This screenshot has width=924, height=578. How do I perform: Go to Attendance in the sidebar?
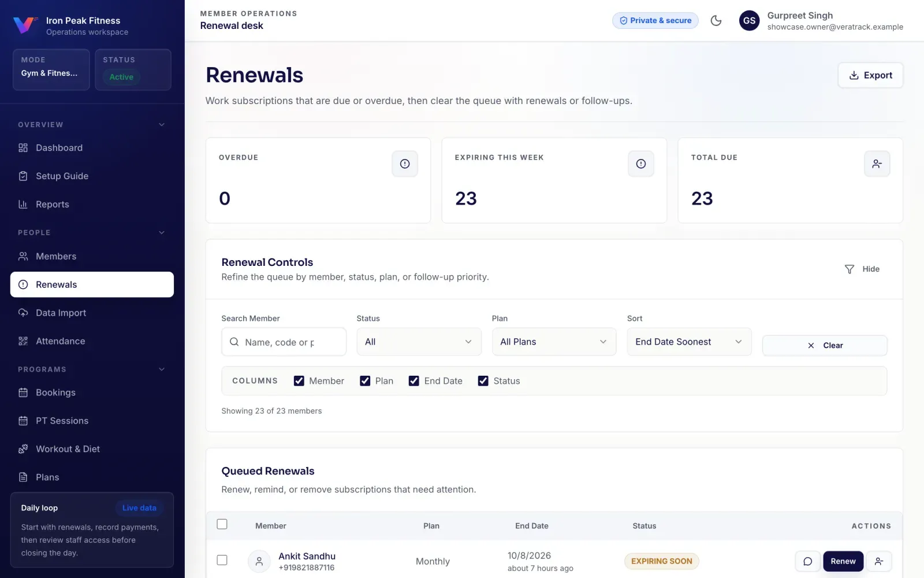point(92,341)
